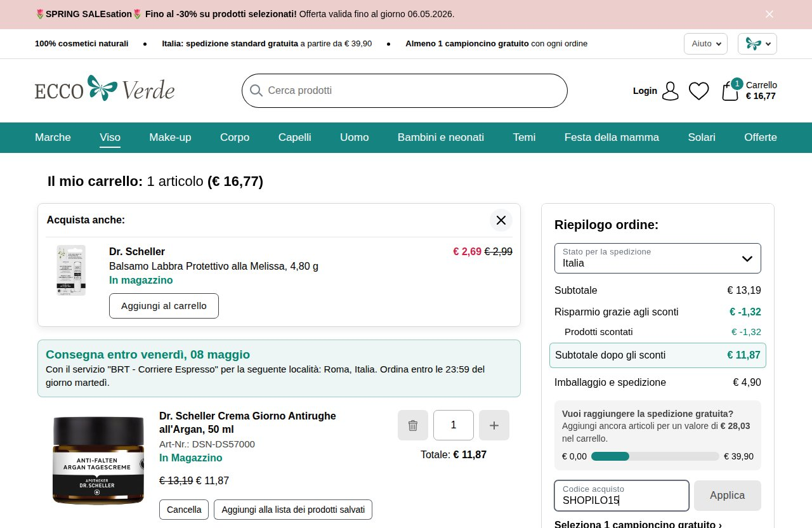
Task: Click Almeno 1 campioncino gratuito text
Action: pyautogui.click(x=497, y=44)
